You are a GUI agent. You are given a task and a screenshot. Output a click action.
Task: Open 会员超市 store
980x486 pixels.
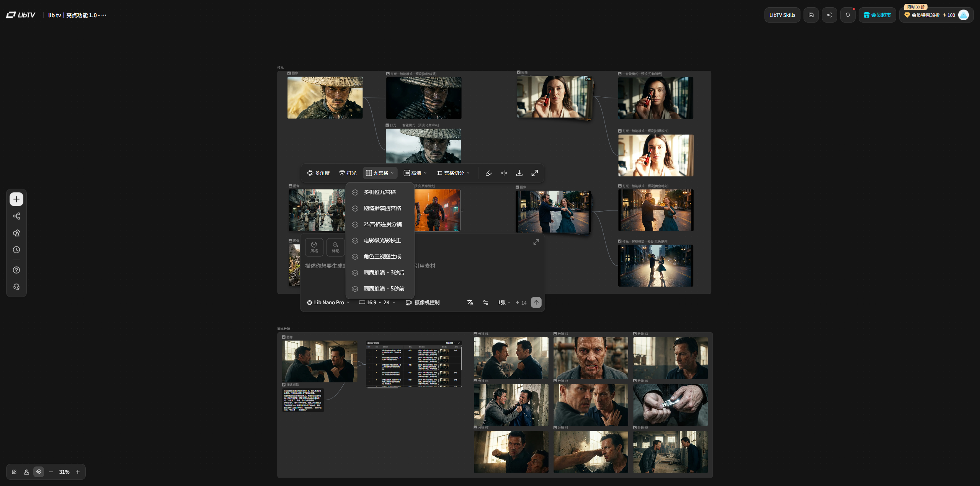click(x=877, y=15)
